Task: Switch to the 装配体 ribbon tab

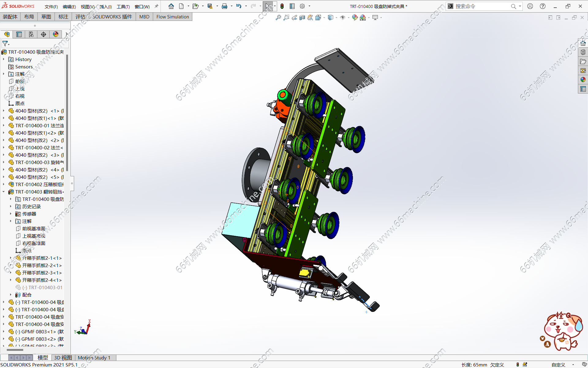Action: click(10, 17)
